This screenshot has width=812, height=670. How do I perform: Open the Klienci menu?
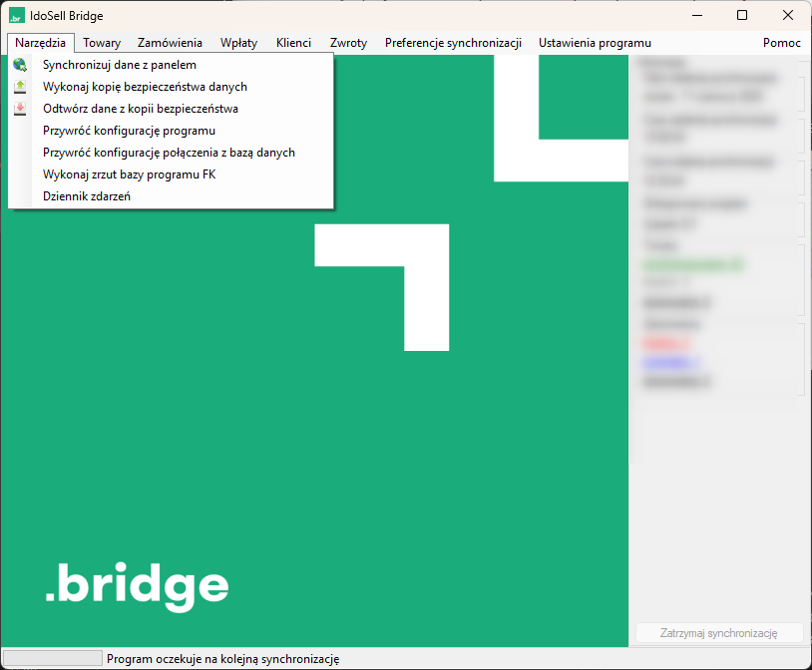[x=293, y=43]
